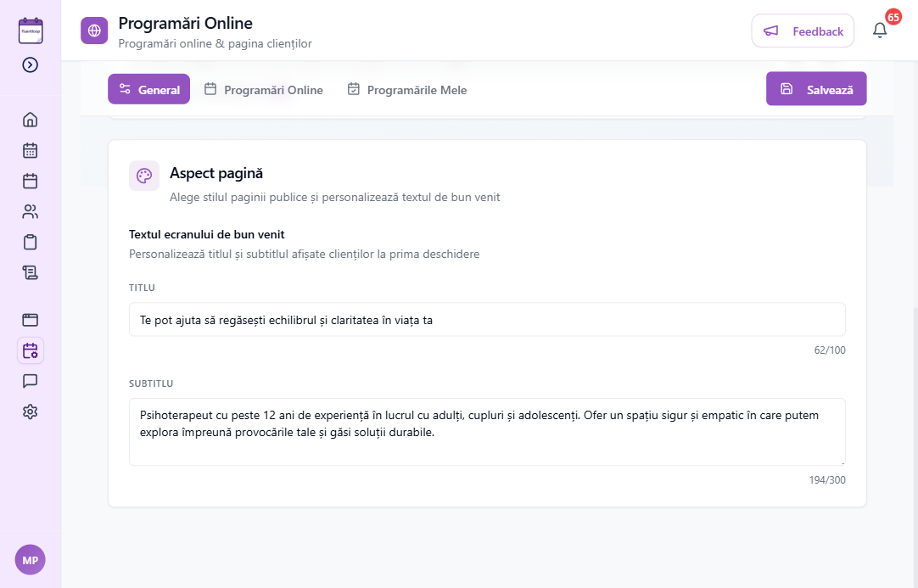Open the clients (people) icon
The image size is (918, 588).
point(30,211)
